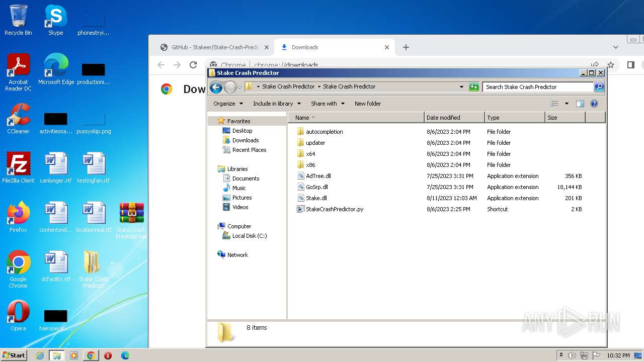Create a New folder in Explorer
Screen dimensions: 644x362
point(368,104)
